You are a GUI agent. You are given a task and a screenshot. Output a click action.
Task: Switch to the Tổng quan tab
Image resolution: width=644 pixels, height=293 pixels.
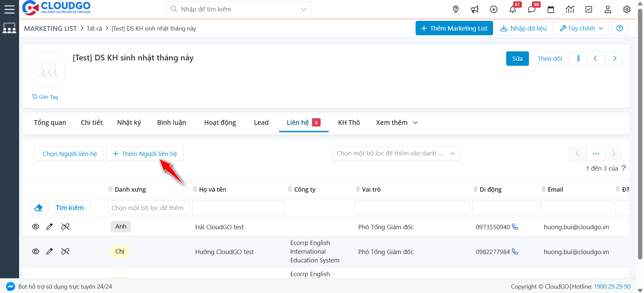click(50, 123)
